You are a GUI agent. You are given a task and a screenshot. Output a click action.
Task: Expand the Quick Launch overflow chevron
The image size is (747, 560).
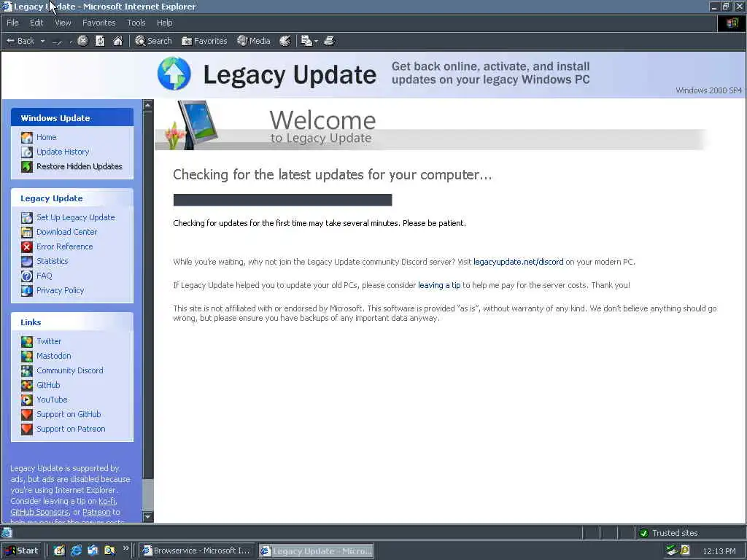[x=125, y=548]
